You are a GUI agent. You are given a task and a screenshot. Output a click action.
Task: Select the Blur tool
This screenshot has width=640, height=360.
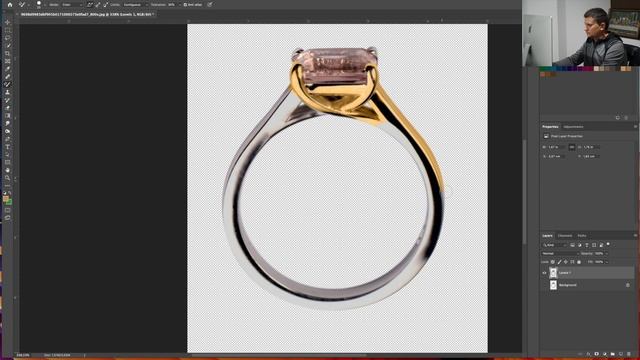(x=7, y=123)
